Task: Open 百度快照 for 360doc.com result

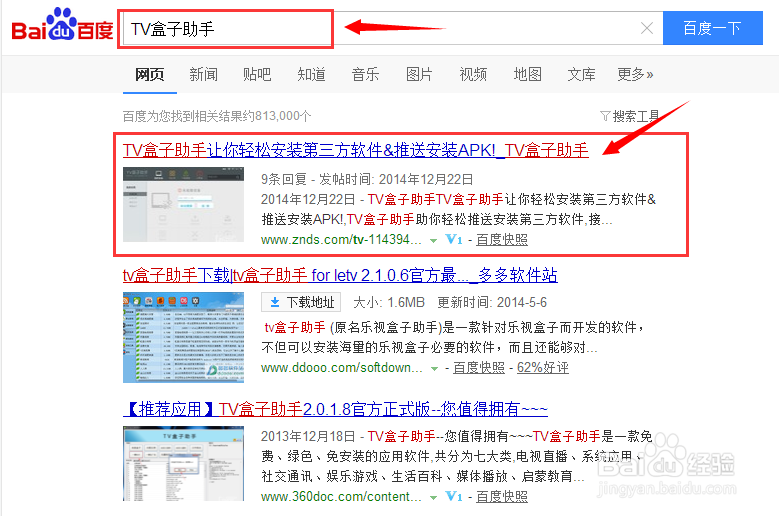Action: (502, 497)
